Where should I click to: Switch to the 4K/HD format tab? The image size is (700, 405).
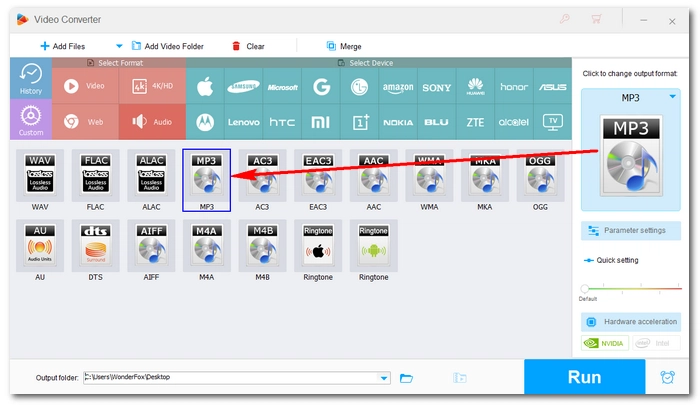tap(152, 86)
